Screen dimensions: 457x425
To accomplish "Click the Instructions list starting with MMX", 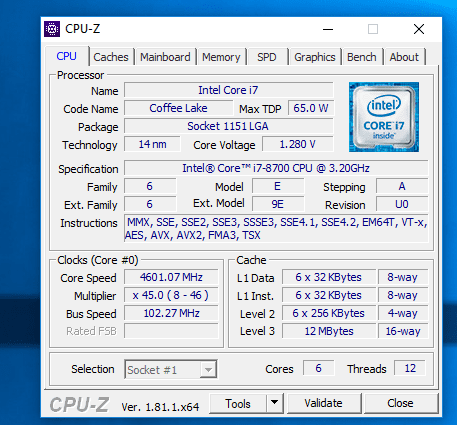I will (276, 228).
